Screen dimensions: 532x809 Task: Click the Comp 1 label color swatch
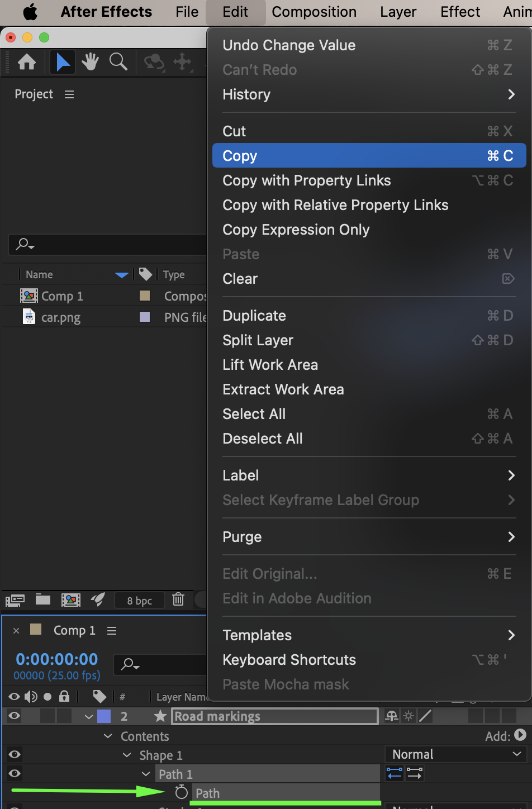[x=145, y=296]
